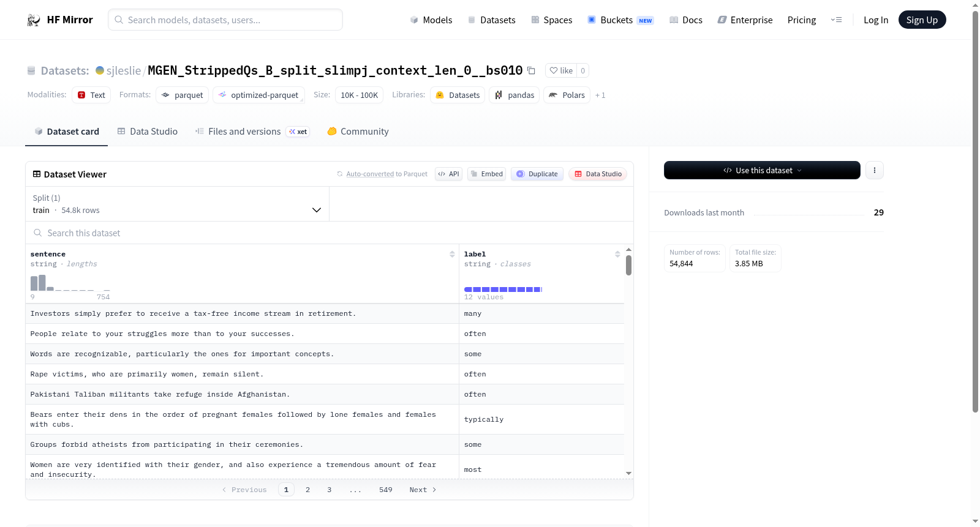The width and height of the screenshot is (980, 527).
Task: Click the Dataset Viewer table icon
Action: click(37, 174)
